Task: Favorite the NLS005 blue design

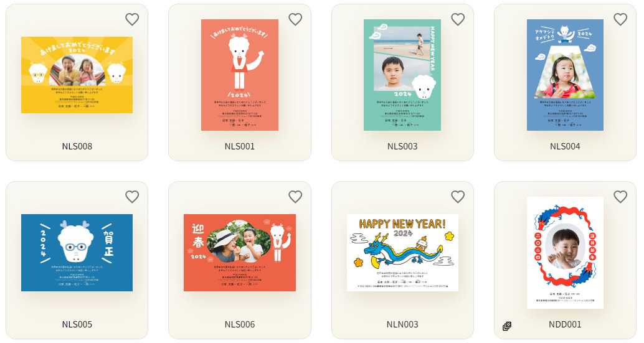Action: [x=132, y=197]
